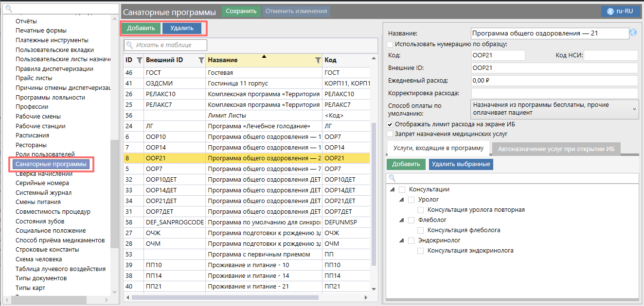Open Программы лояльности in sidebar menu

point(50,97)
